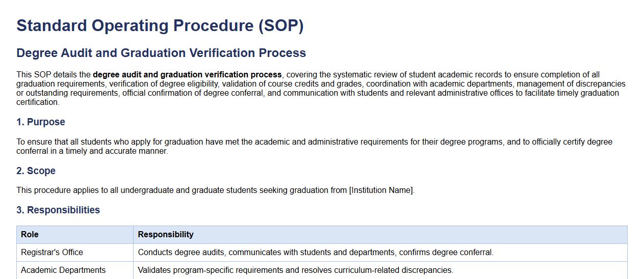This screenshot has width=644, height=279.
Task: Click the bold phrase in the intro paragraph
Action: [187, 75]
